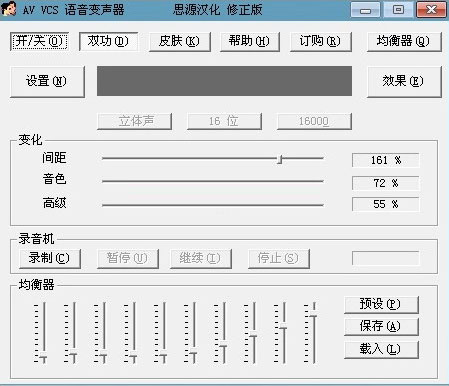
Task: Click the tenth equalizer band slider
Action: (311, 333)
